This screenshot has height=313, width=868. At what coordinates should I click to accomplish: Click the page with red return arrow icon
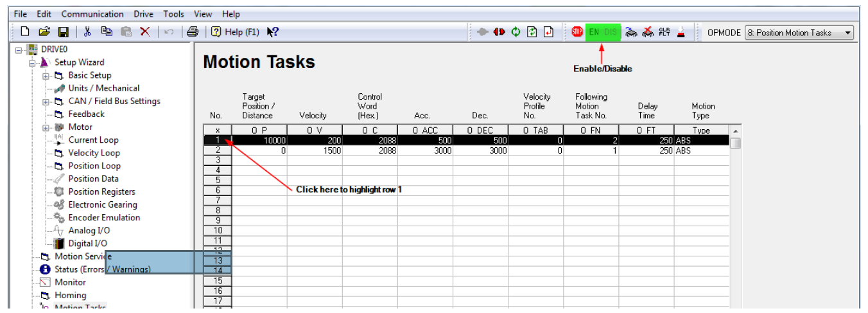pyautogui.click(x=548, y=32)
